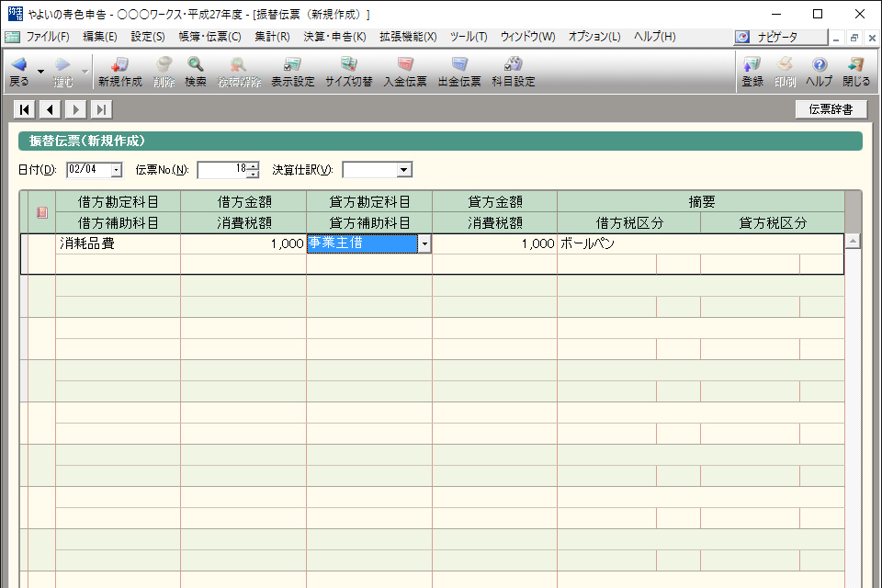This screenshot has height=588, width=882.
Task: Restore the inner 振替伝票 document window
Action: (854, 38)
